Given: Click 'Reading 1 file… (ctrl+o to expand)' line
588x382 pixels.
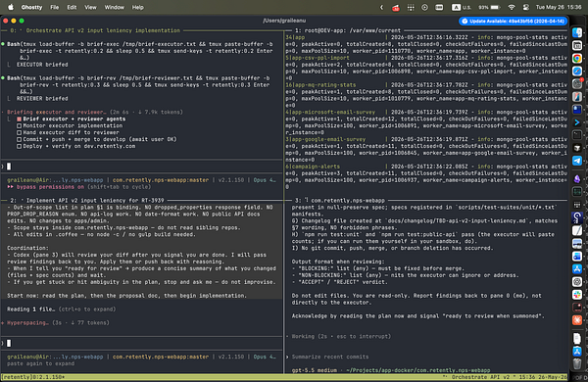Looking at the screenshot, I should click(x=62, y=309).
